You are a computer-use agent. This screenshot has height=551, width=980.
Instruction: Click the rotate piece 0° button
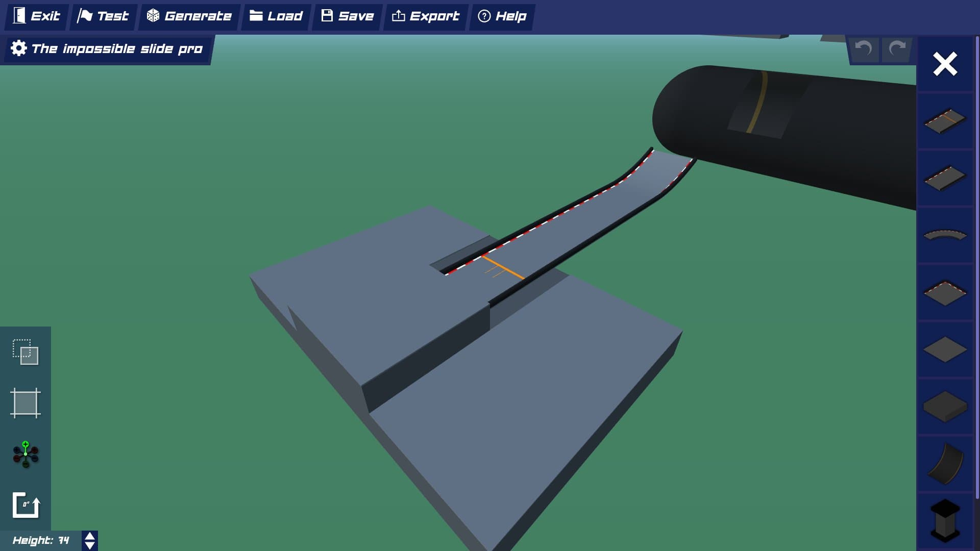pos(26,505)
